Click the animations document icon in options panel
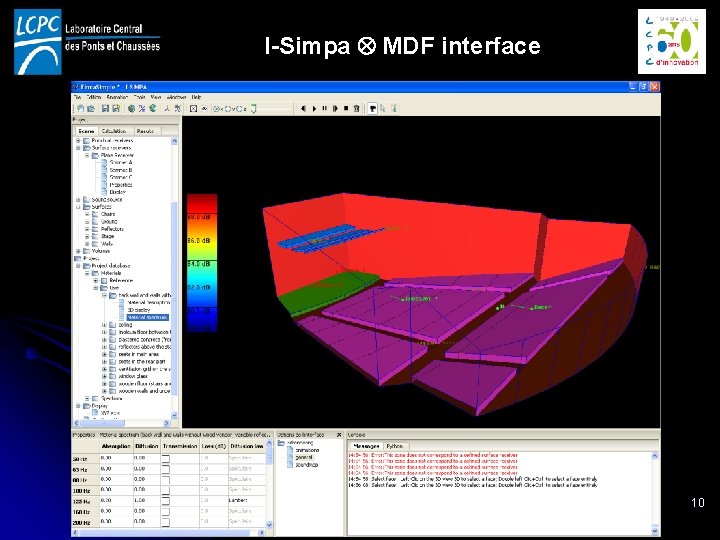 pos(290,450)
